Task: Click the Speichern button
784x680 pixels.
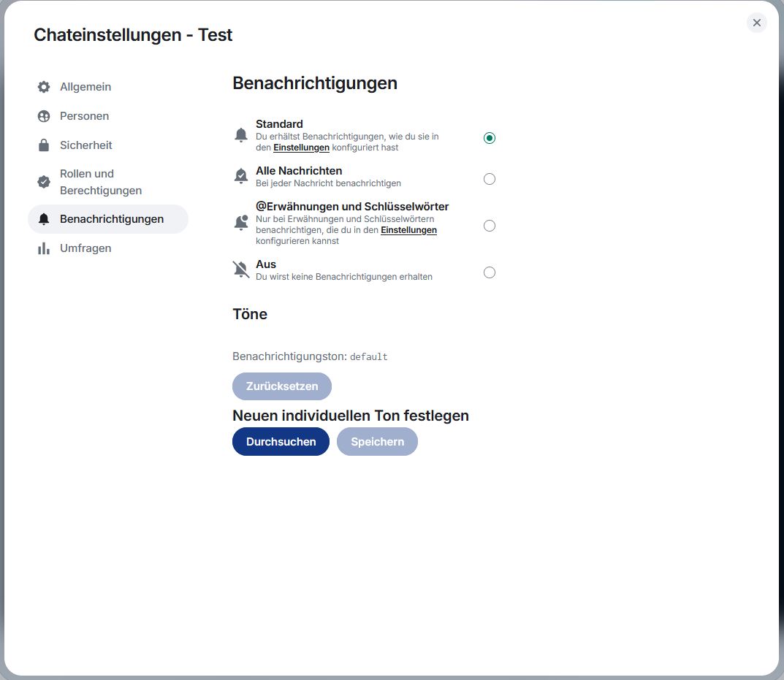Action: point(377,442)
